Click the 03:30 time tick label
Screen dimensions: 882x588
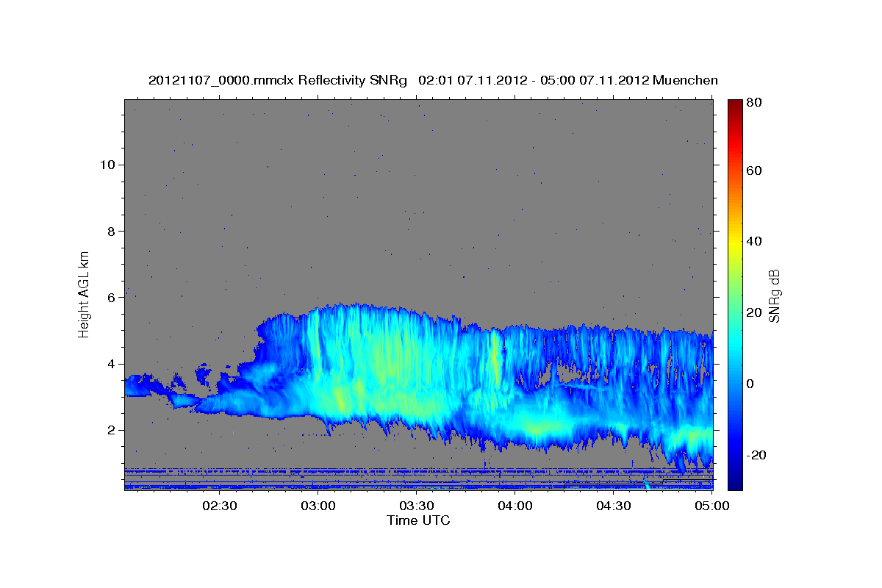click(x=416, y=506)
